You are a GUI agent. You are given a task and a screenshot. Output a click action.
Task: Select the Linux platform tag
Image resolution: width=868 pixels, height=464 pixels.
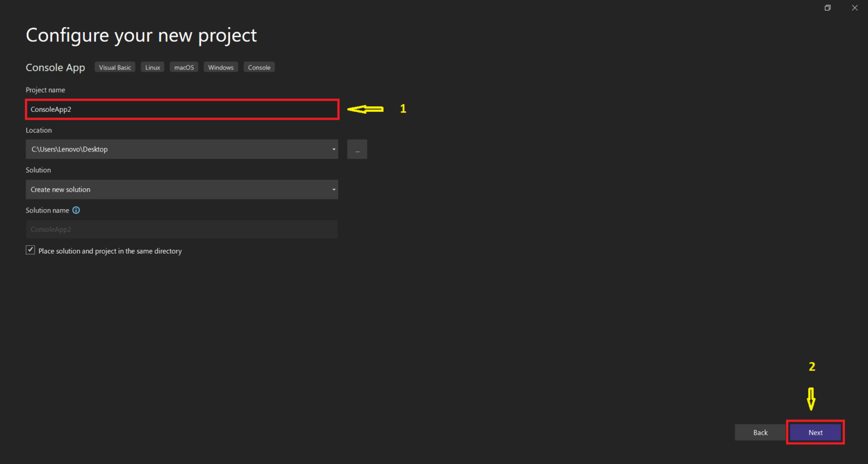(x=152, y=67)
